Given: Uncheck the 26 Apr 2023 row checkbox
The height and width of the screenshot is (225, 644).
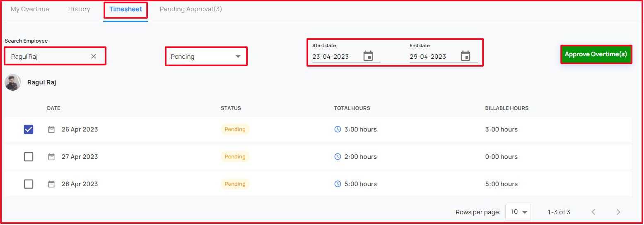Looking at the screenshot, I should tap(29, 129).
